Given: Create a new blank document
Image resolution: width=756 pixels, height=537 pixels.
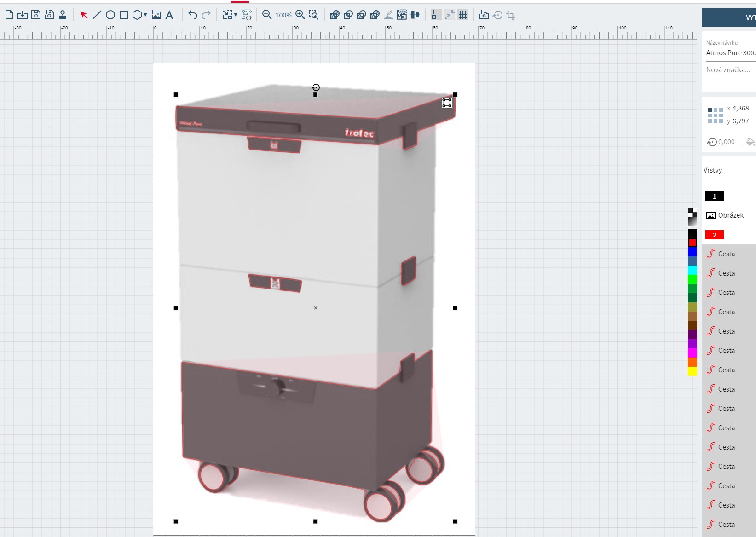Looking at the screenshot, I should click(x=9, y=15).
